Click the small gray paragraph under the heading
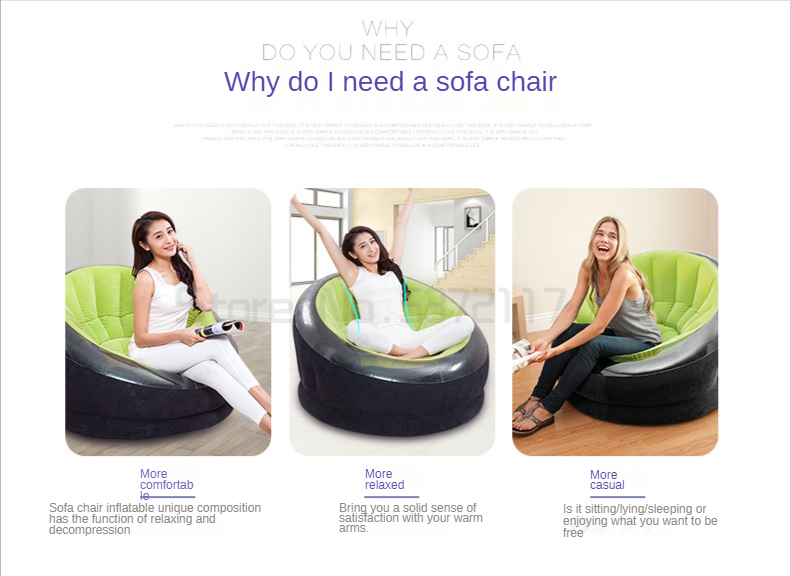This screenshot has height=576, width=790. point(383,135)
